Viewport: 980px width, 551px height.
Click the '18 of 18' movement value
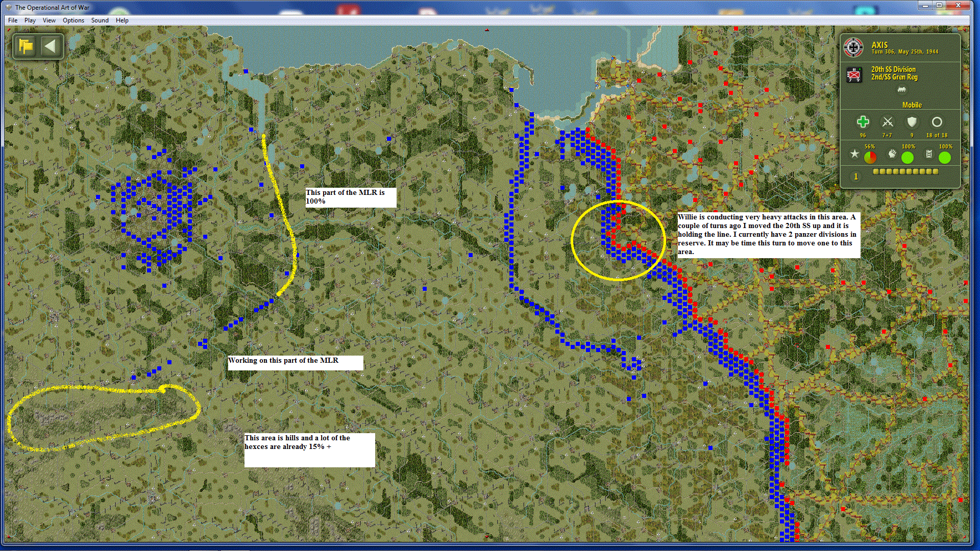tap(937, 136)
